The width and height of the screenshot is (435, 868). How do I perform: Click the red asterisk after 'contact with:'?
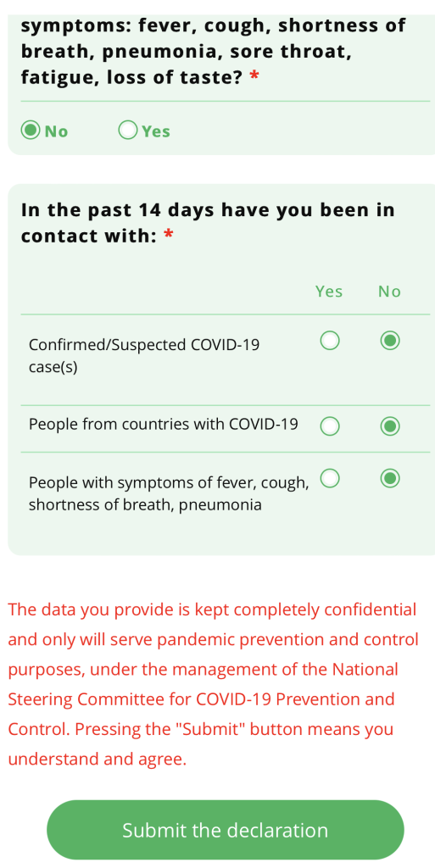tap(169, 237)
